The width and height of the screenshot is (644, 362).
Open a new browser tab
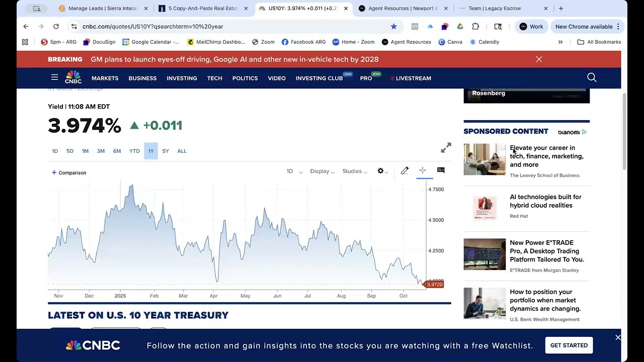click(561, 9)
